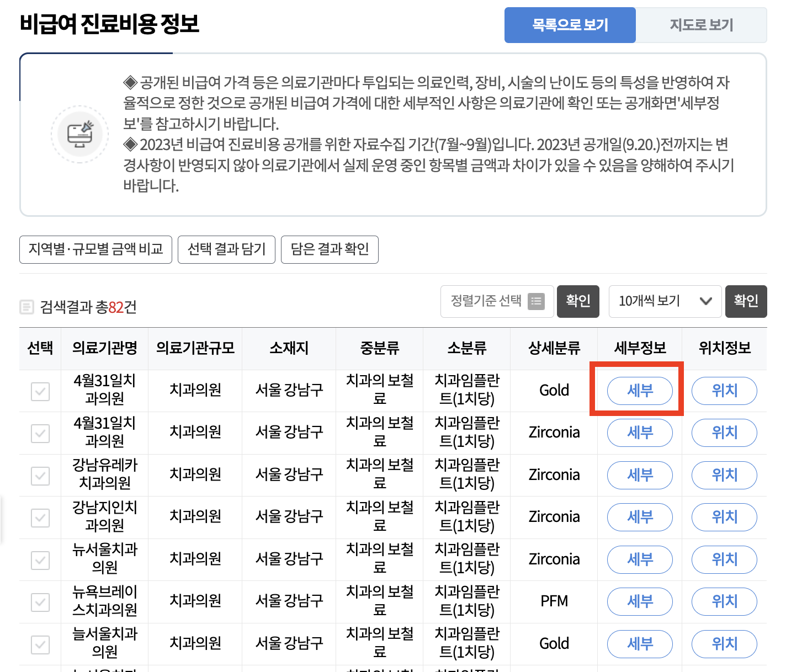Click 지역별·규모별 금액 비교 button

click(95, 249)
